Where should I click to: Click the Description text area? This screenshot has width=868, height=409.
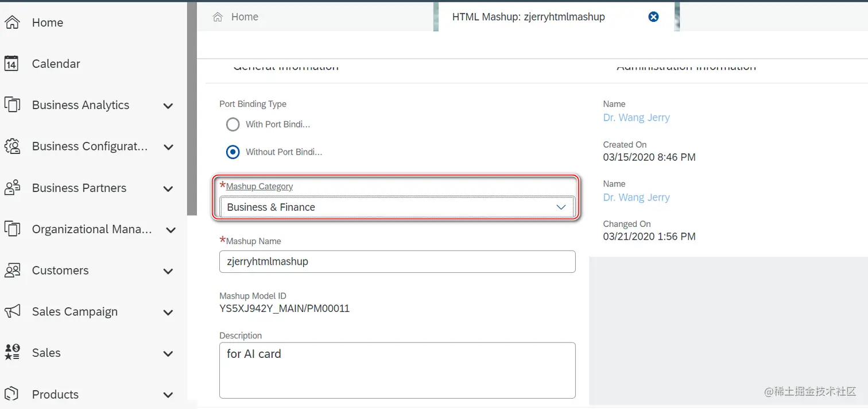[397, 371]
